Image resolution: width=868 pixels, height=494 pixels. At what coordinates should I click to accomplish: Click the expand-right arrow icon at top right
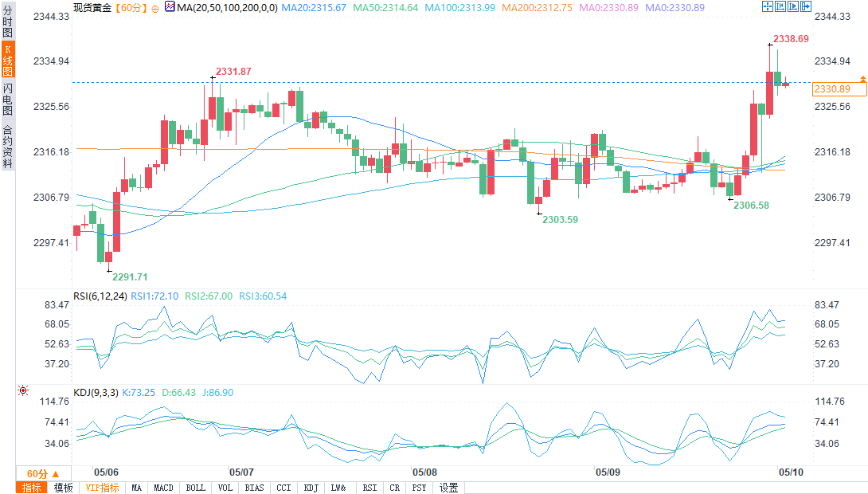coord(805,6)
